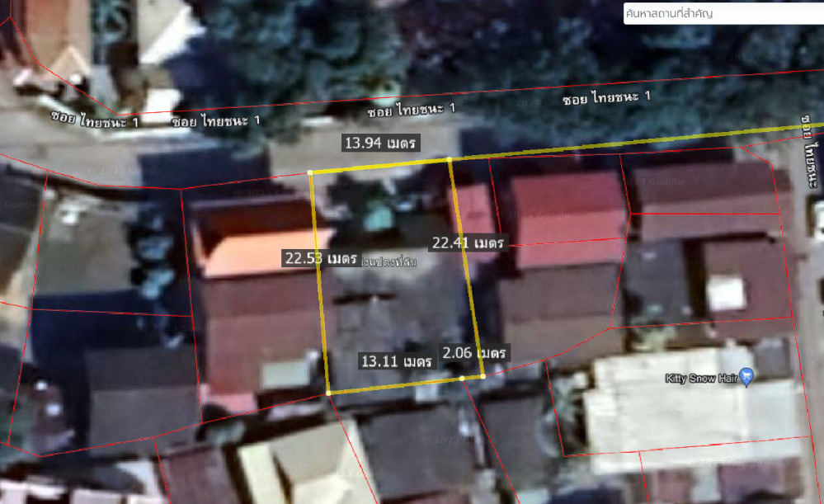Click the top-left vertex of the yellow parcel
Screen dimensions: 824x504
click(310, 172)
